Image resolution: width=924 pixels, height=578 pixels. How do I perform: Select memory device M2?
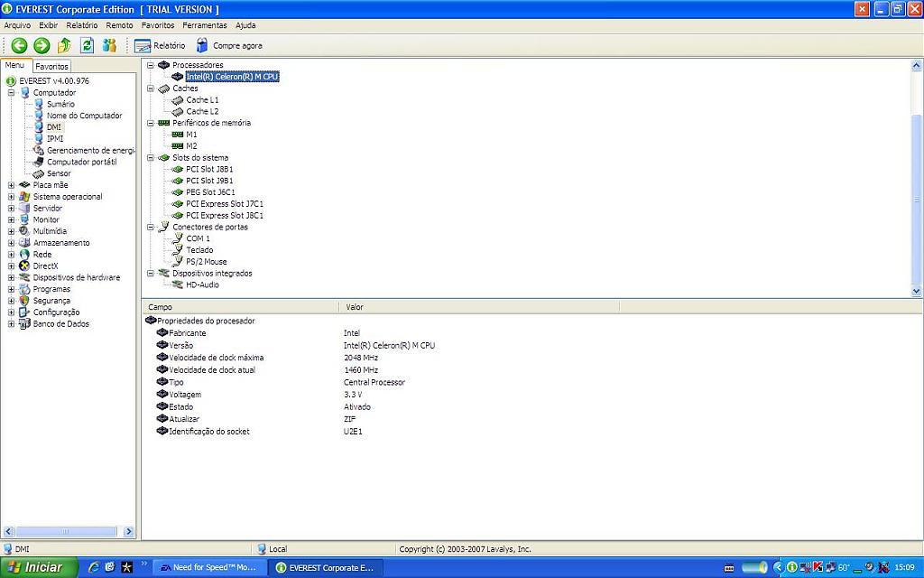[x=191, y=146]
